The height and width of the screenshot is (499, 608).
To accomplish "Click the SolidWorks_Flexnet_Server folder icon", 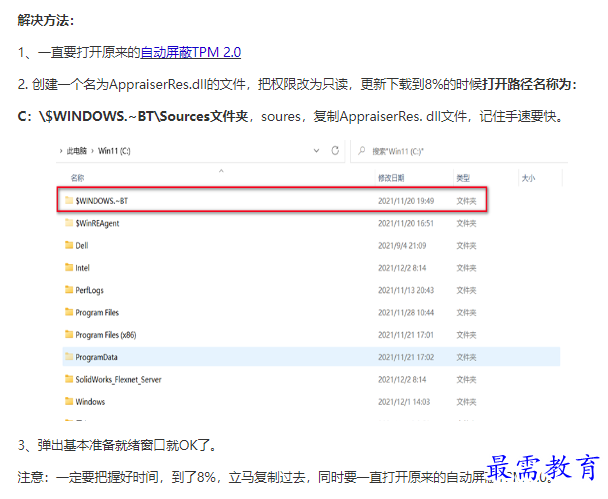I will (x=69, y=379).
